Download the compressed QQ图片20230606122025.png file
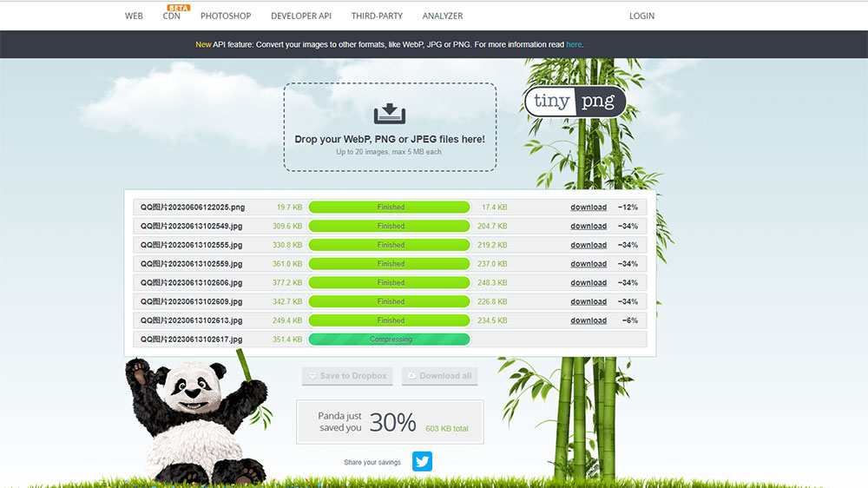868x488 pixels. 588,208
